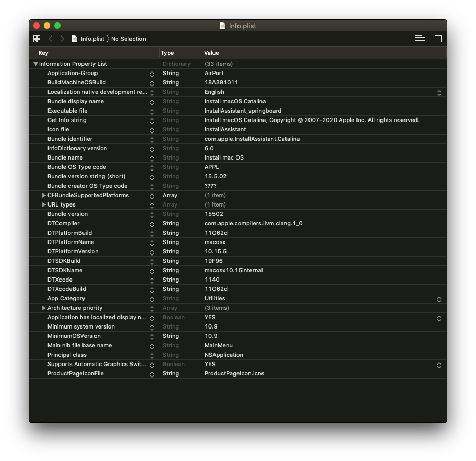Select the InstallAssistant_springboard value
This screenshot has height=461, width=476.
pyautogui.click(x=243, y=111)
